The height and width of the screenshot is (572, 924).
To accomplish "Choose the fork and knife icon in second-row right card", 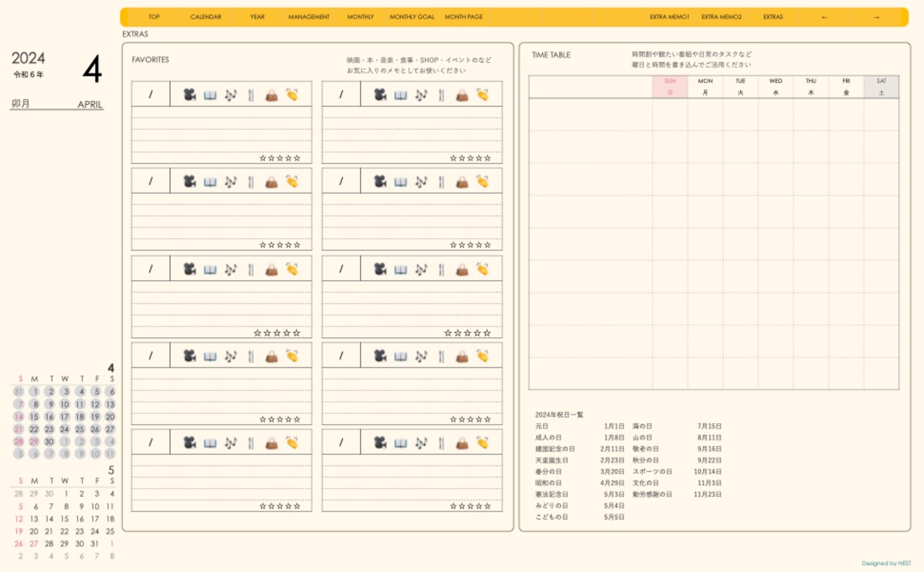I will point(441,181).
